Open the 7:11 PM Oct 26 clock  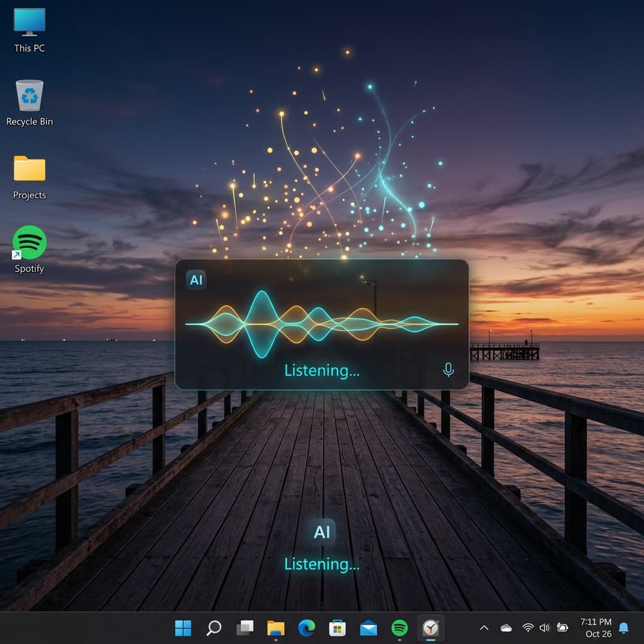click(596, 628)
